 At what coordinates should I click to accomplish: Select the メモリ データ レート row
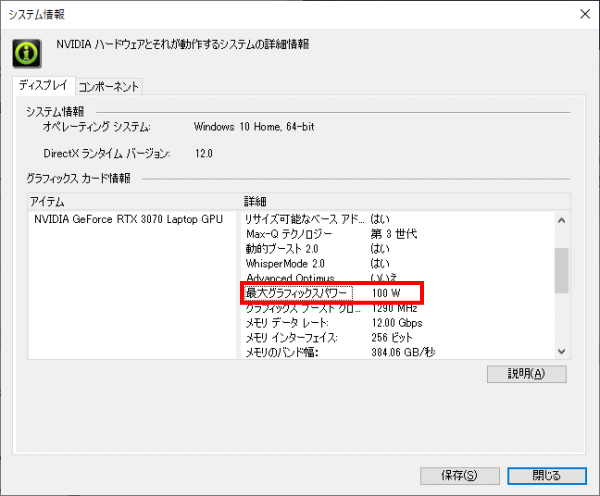click(x=334, y=323)
